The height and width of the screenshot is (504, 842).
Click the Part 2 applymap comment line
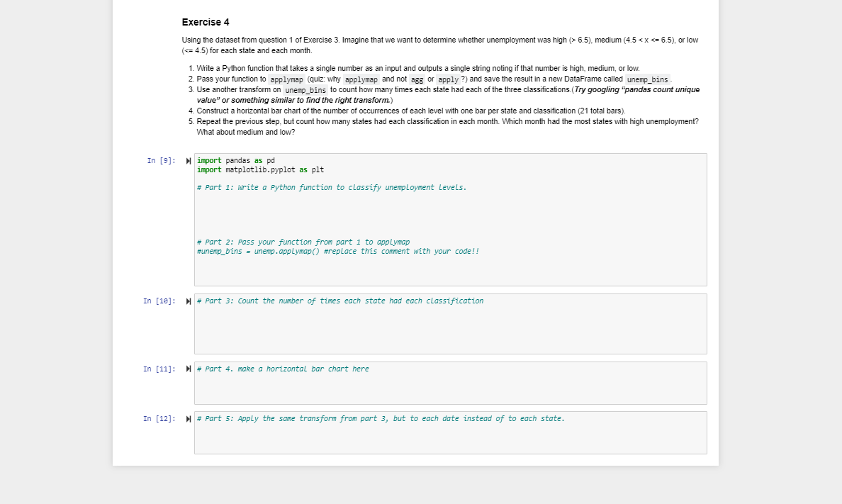coord(303,242)
